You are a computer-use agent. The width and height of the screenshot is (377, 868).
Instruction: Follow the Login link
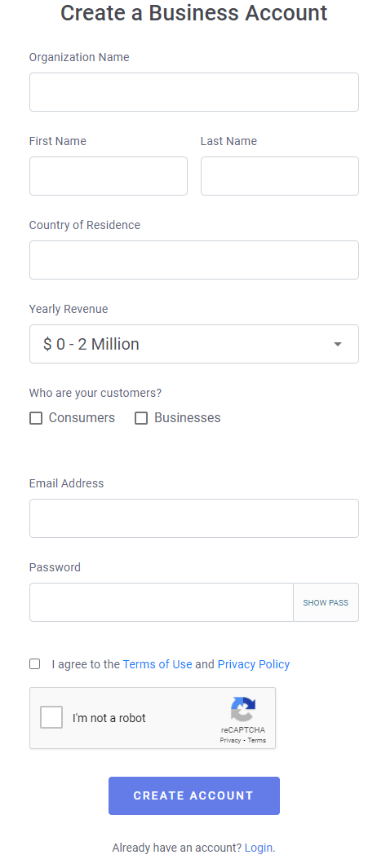pyautogui.click(x=259, y=848)
